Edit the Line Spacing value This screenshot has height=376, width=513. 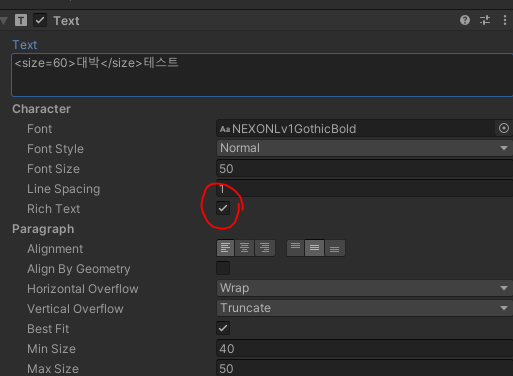365,189
